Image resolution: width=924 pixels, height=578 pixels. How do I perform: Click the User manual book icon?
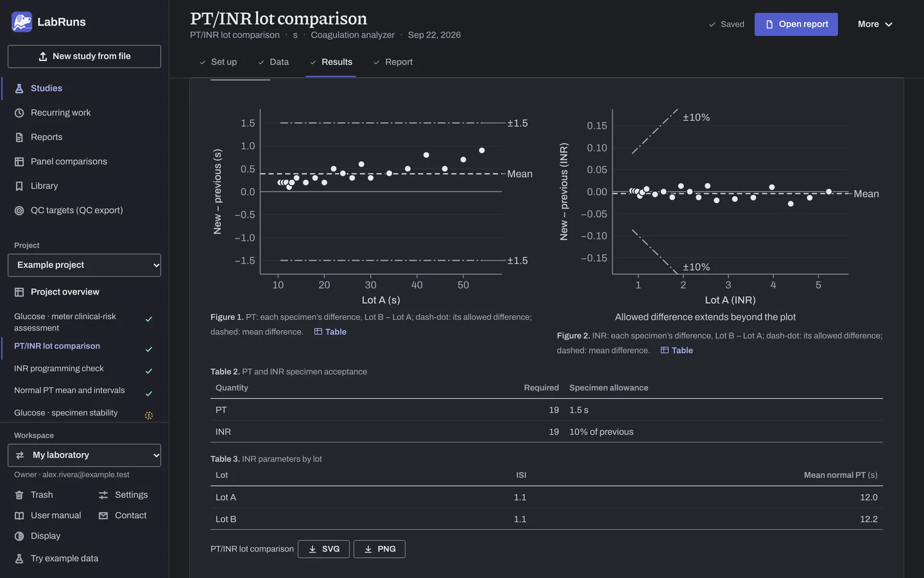coord(19,516)
